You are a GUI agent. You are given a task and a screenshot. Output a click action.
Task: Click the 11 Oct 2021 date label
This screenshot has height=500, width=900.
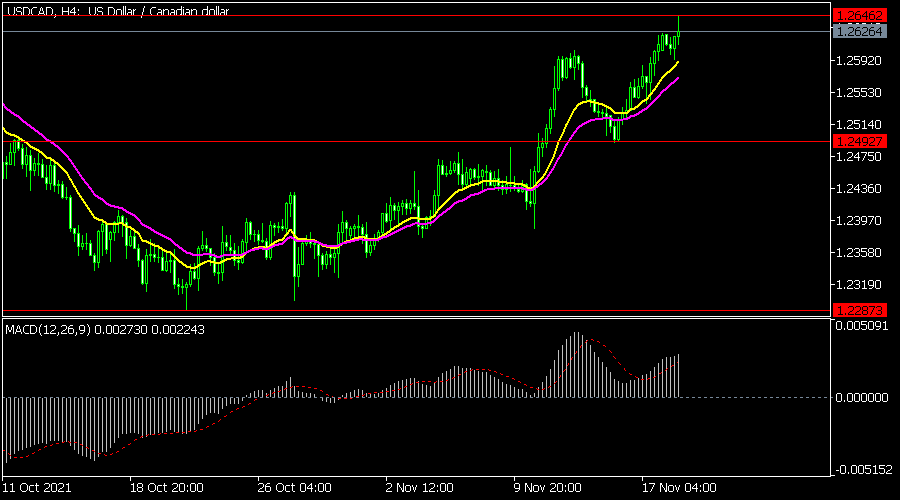click(x=37, y=488)
